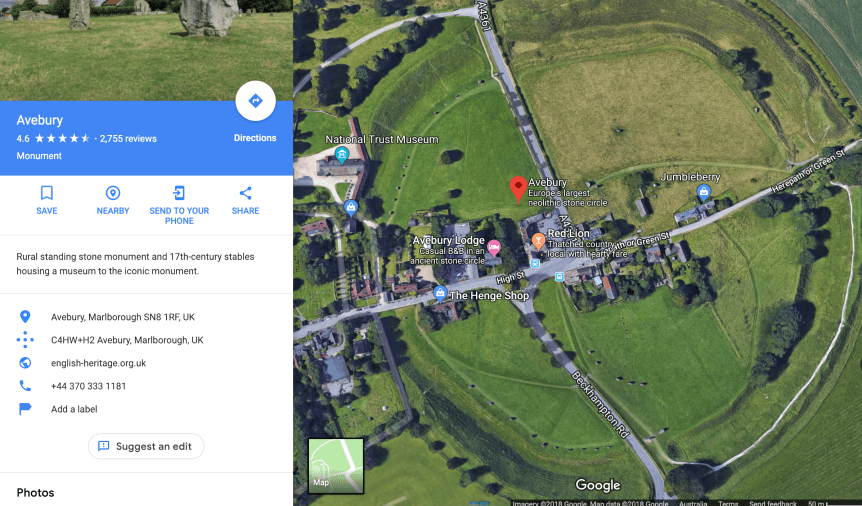Viewport: 862px width, 506px height.
Task: Send Avebury to your phone
Action: [x=179, y=205]
